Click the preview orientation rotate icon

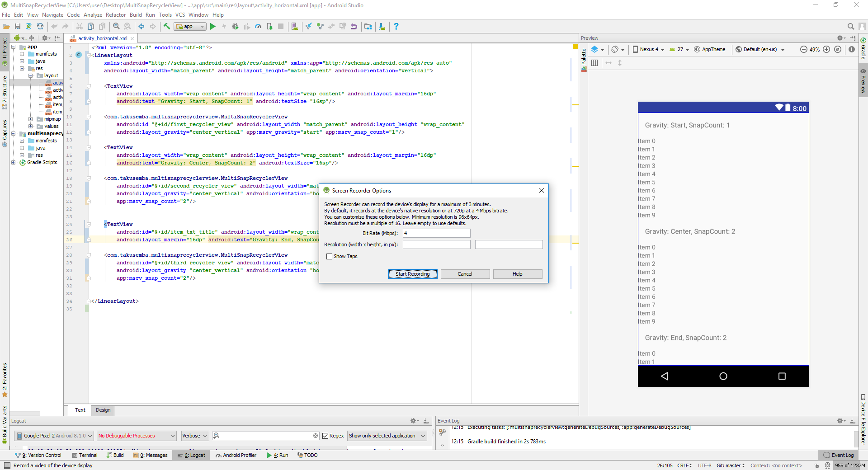(615, 49)
